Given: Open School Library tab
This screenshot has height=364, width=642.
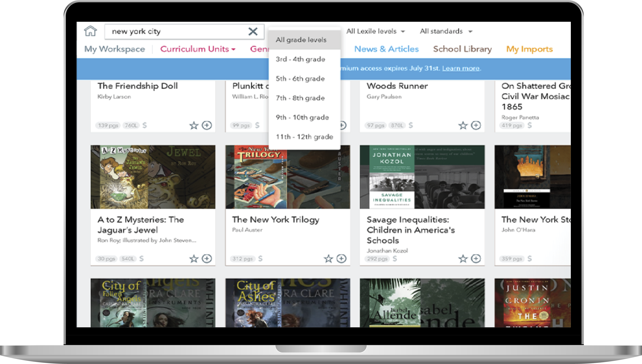Looking at the screenshot, I should point(462,49).
